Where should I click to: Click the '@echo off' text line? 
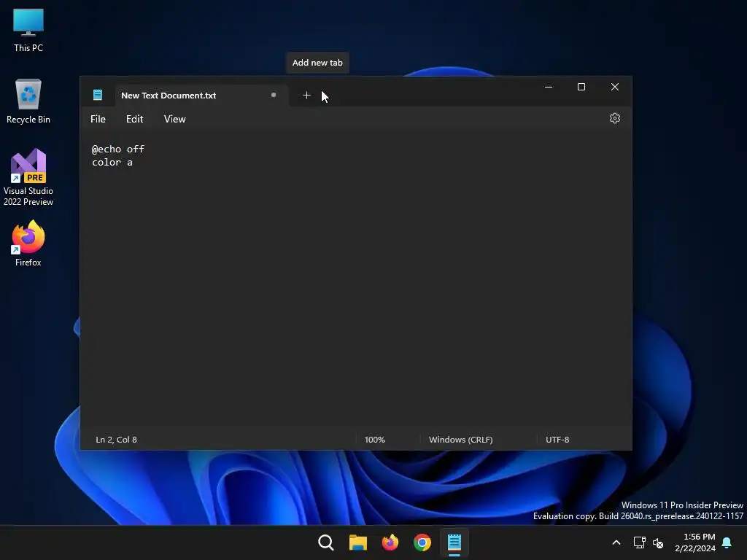point(118,149)
